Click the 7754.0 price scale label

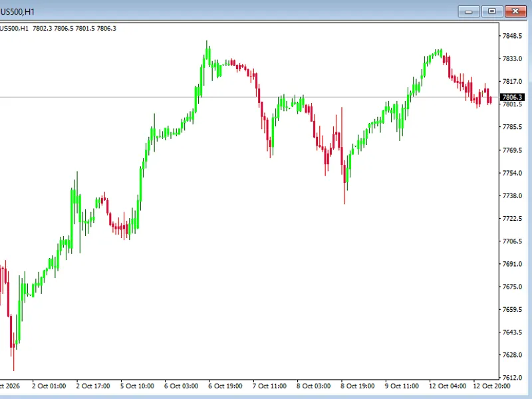tap(512, 173)
